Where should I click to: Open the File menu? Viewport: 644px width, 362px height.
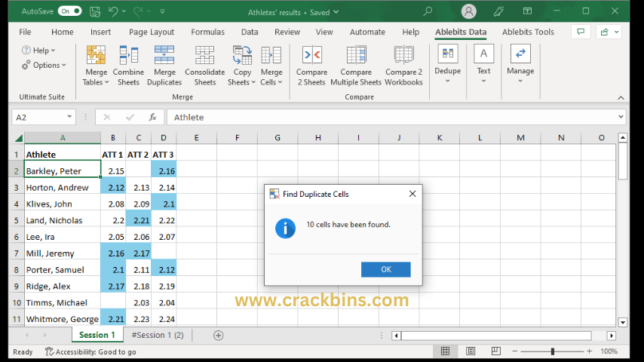25,32
